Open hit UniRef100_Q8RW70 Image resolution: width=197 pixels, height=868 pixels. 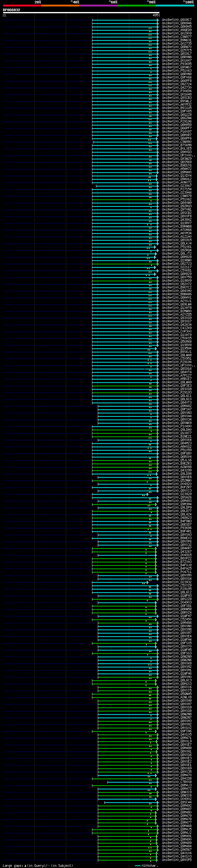coord(176,47)
